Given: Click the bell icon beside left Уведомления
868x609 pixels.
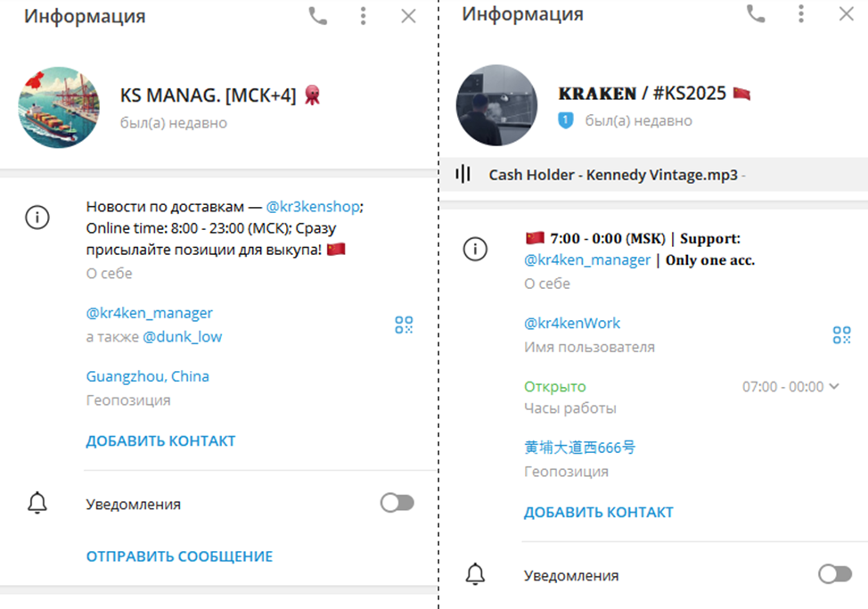Looking at the screenshot, I should (37, 503).
